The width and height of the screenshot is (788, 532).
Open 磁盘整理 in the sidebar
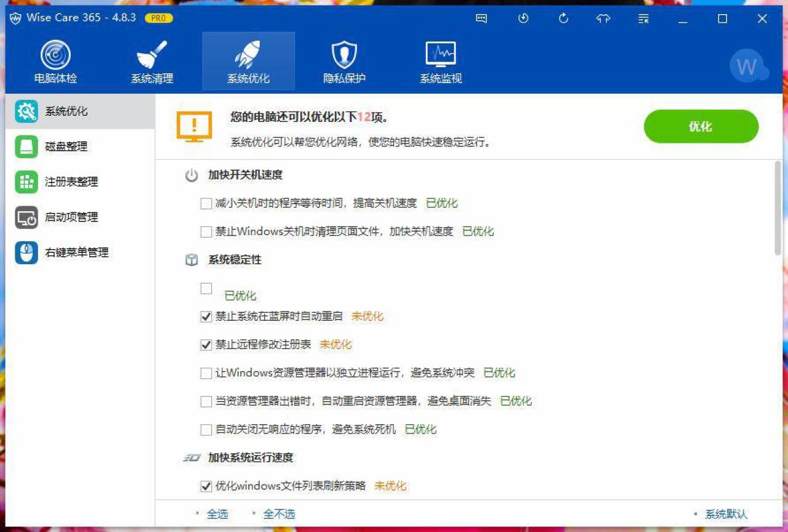coord(66,147)
